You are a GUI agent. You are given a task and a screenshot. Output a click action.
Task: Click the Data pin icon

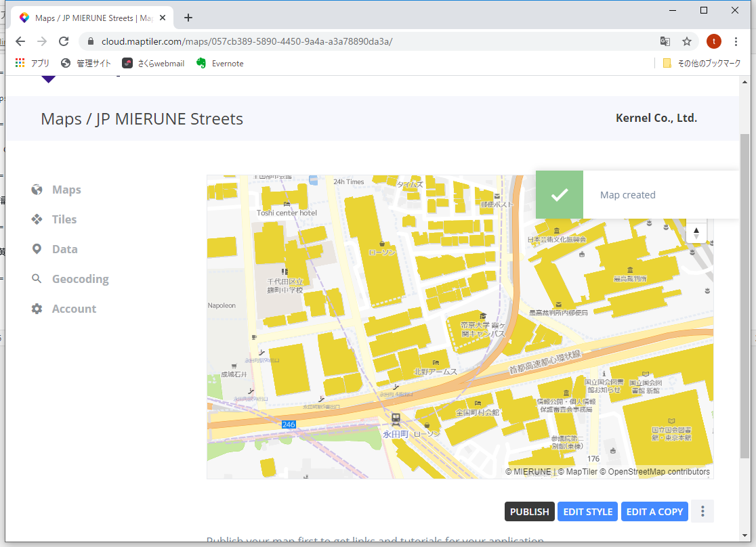37,249
